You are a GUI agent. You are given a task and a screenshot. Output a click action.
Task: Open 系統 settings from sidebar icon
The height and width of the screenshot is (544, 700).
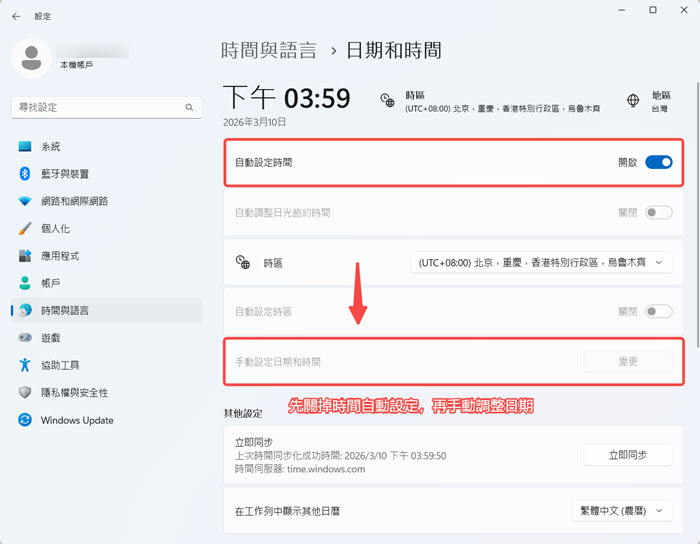25,147
